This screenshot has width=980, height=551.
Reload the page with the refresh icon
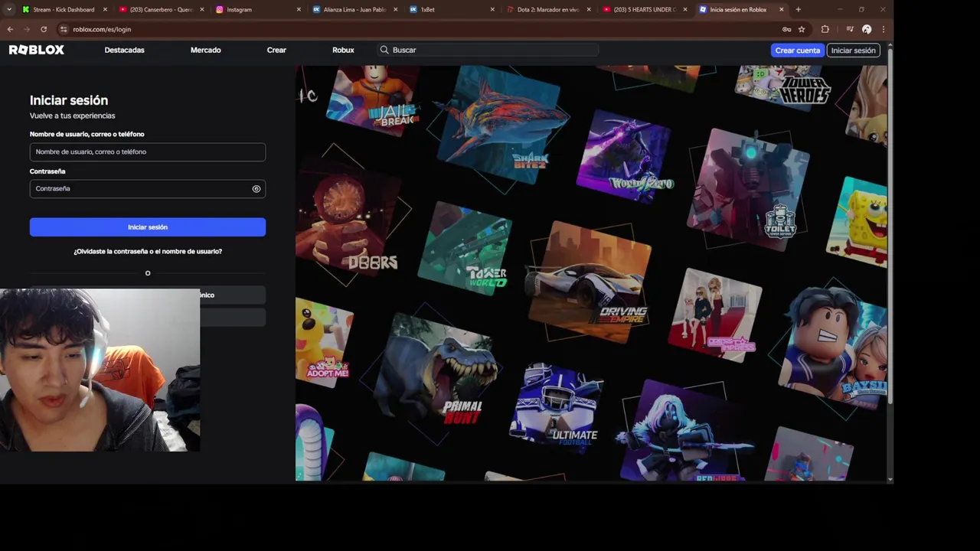[x=44, y=29]
